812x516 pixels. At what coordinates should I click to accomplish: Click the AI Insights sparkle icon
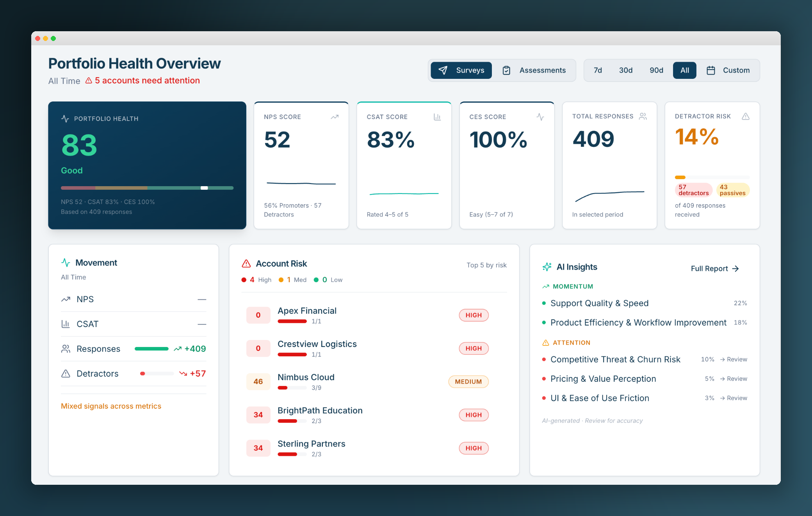pyautogui.click(x=547, y=267)
